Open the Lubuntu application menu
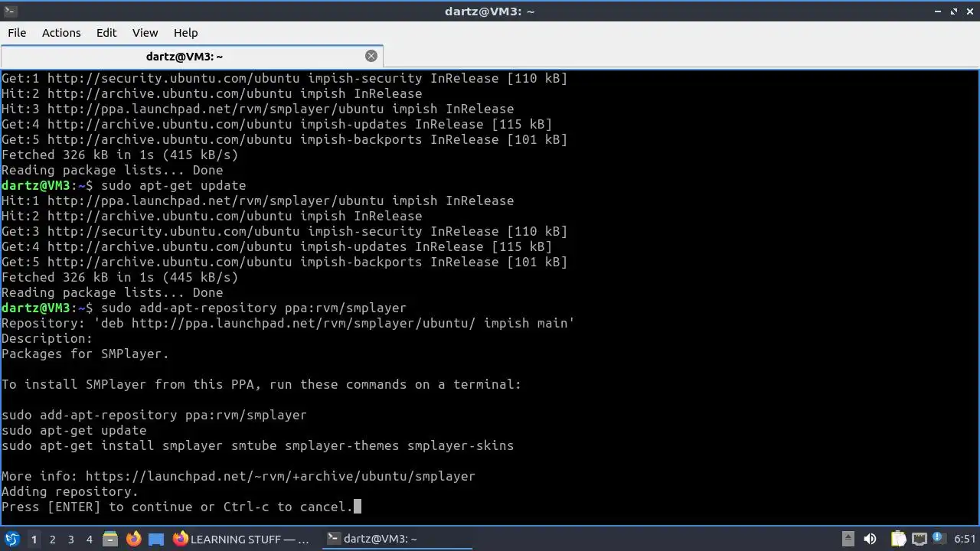The width and height of the screenshot is (980, 551). pyautogui.click(x=11, y=540)
